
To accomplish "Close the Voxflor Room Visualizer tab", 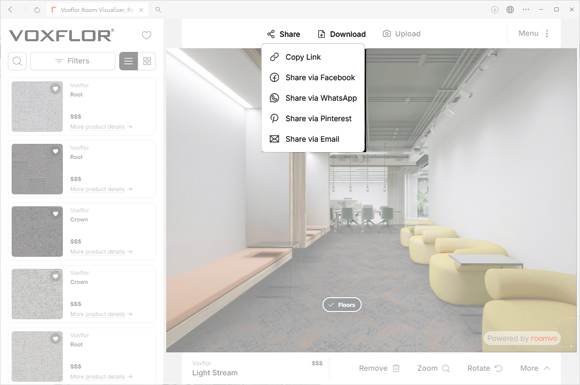I will point(141,10).
